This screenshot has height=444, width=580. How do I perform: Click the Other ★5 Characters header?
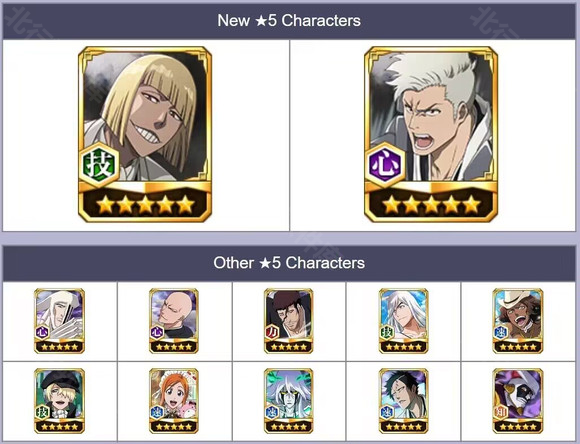click(289, 263)
